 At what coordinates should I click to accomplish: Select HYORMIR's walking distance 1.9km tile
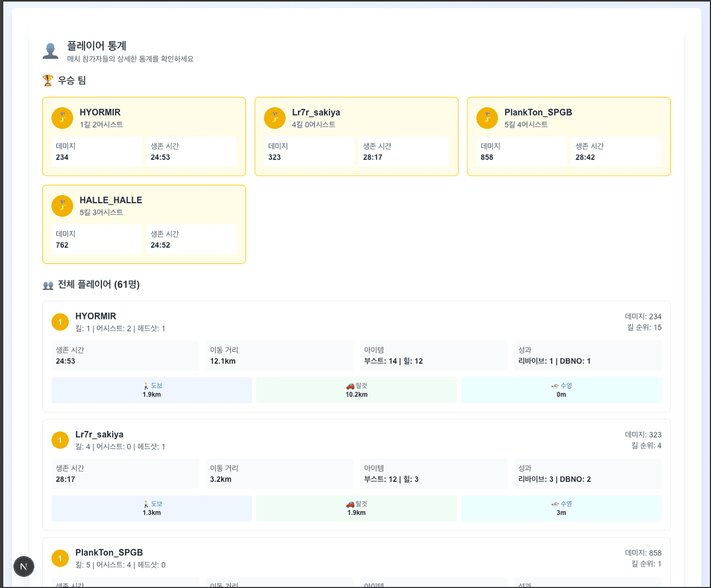(x=152, y=390)
